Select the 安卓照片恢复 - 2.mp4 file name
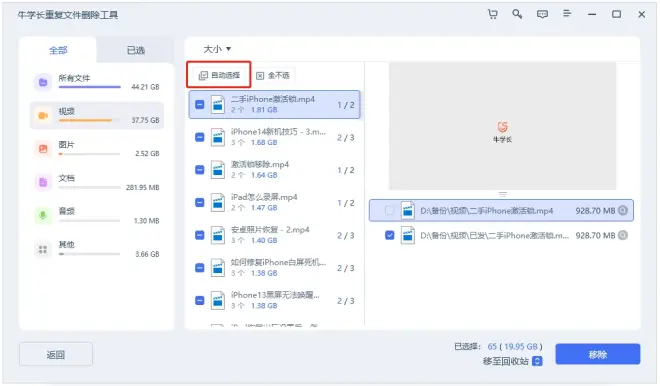This screenshot has width=660, height=386. click(x=270, y=230)
